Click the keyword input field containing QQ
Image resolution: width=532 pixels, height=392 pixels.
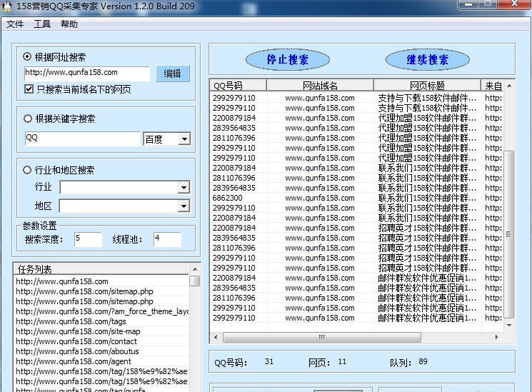point(82,139)
